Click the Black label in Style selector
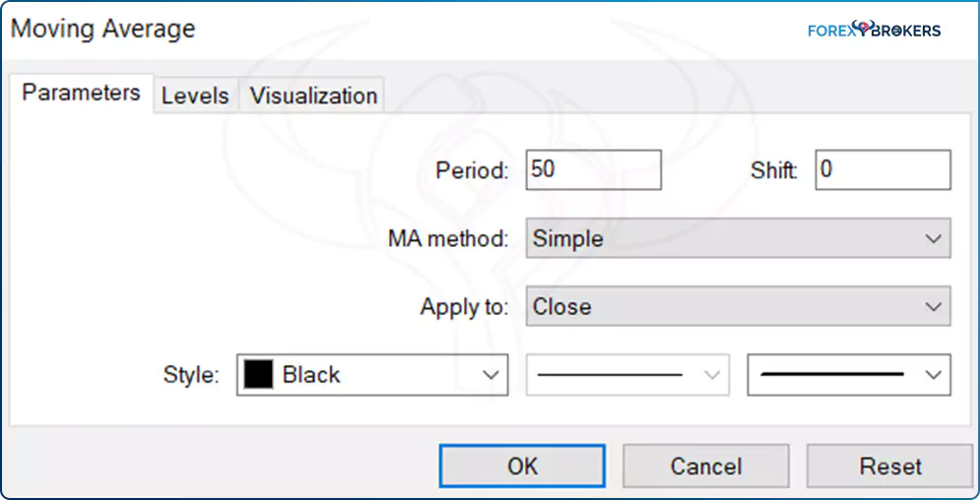The image size is (980, 500). tap(311, 375)
